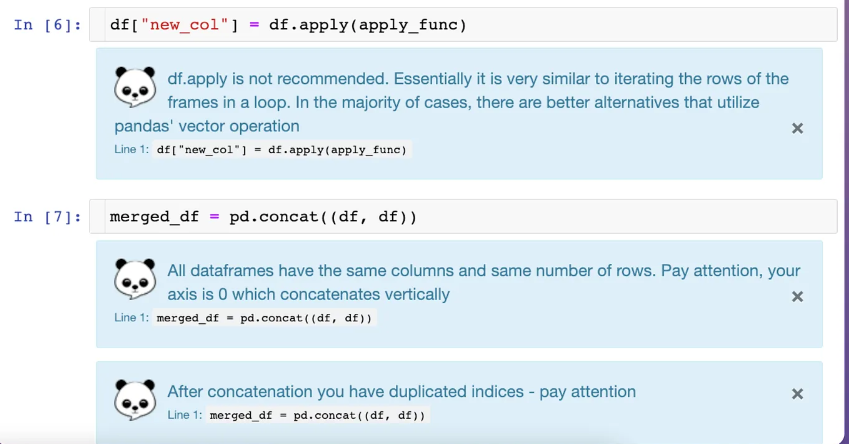The width and height of the screenshot is (849, 444).
Task: Click into the pd.concat code cell
Action: pos(463,217)
